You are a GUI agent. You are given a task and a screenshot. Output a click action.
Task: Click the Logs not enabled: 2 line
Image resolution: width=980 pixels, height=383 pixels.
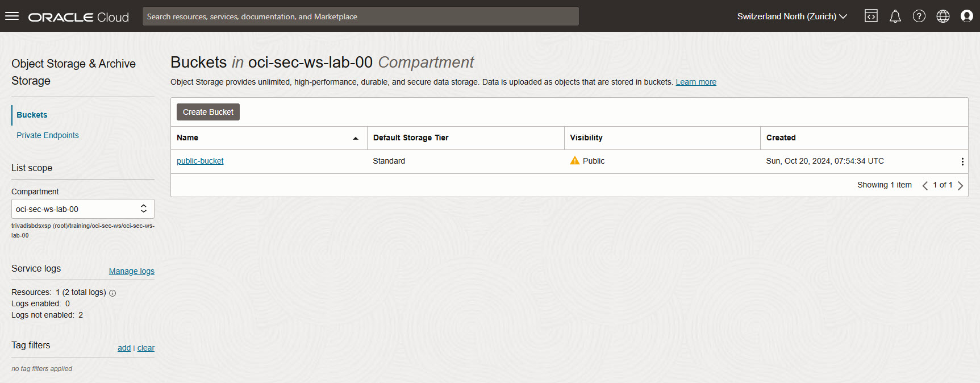coord(47,315)
